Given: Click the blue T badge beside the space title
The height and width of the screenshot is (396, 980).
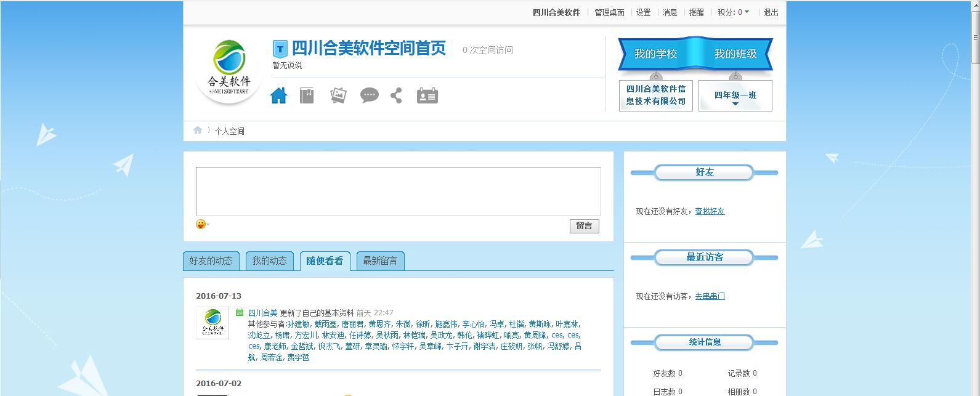Looking at the screenshot, I should (x=280, y=49).
